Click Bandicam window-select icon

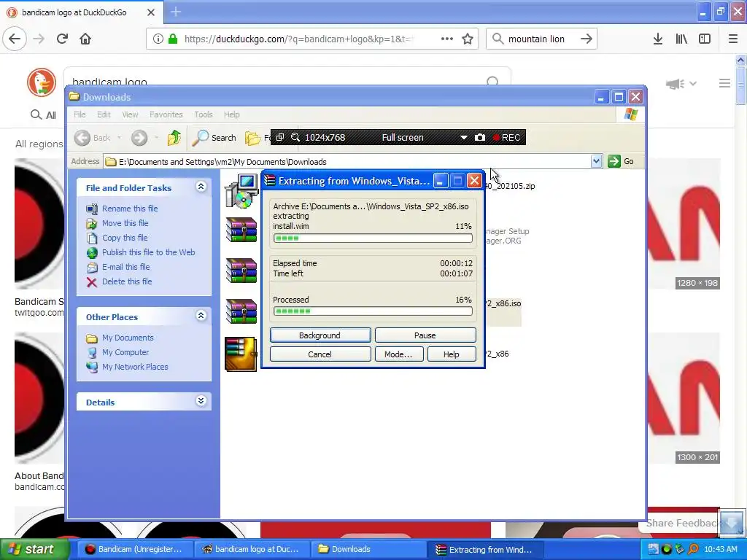[x=280, y=137]
